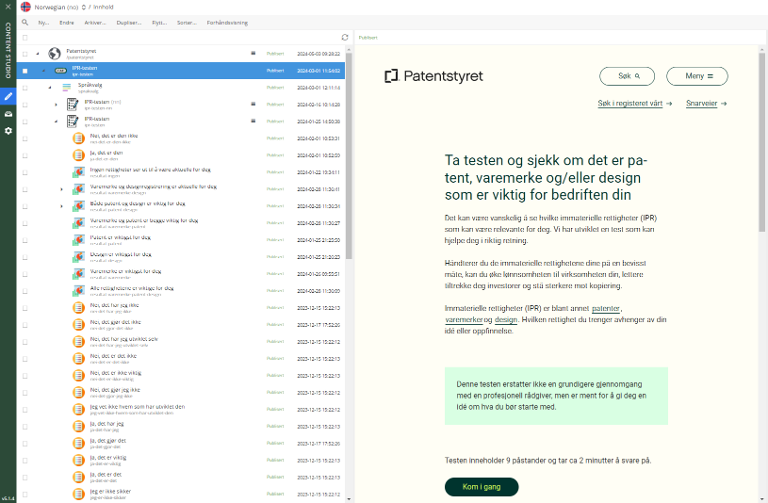Screen dimensions: 768x503
Task: Check the 'Ja, det er den' row checkbox
Action: [25, 155]
